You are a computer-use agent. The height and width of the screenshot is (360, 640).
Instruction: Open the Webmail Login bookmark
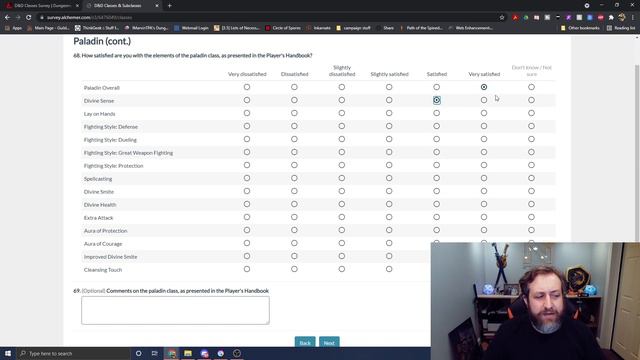point(191,28)
